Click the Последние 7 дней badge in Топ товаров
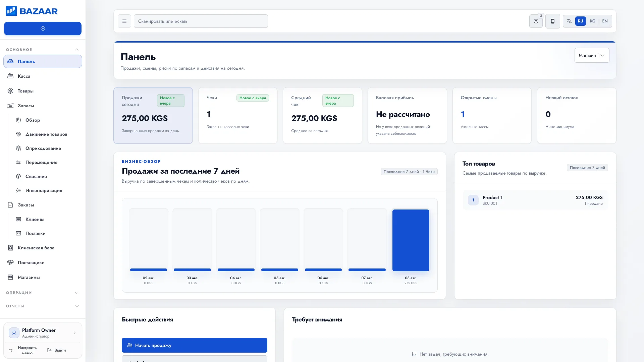Screen dimensions: 644x362 pos(587,168)
